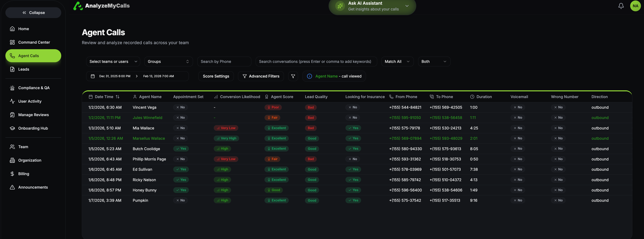Click the Date Time sort arrows icon
Viewport: 644px width, 239px height.
pos(118,97)
